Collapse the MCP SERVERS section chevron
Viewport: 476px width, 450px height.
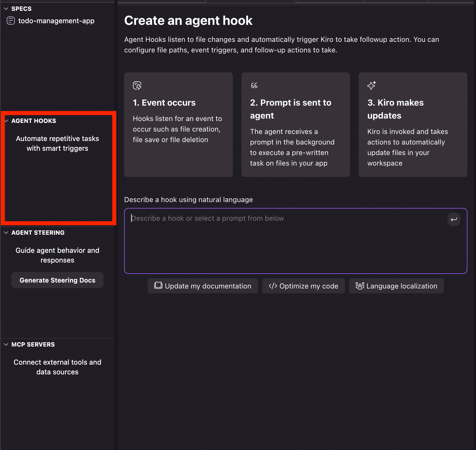(6, 344)
